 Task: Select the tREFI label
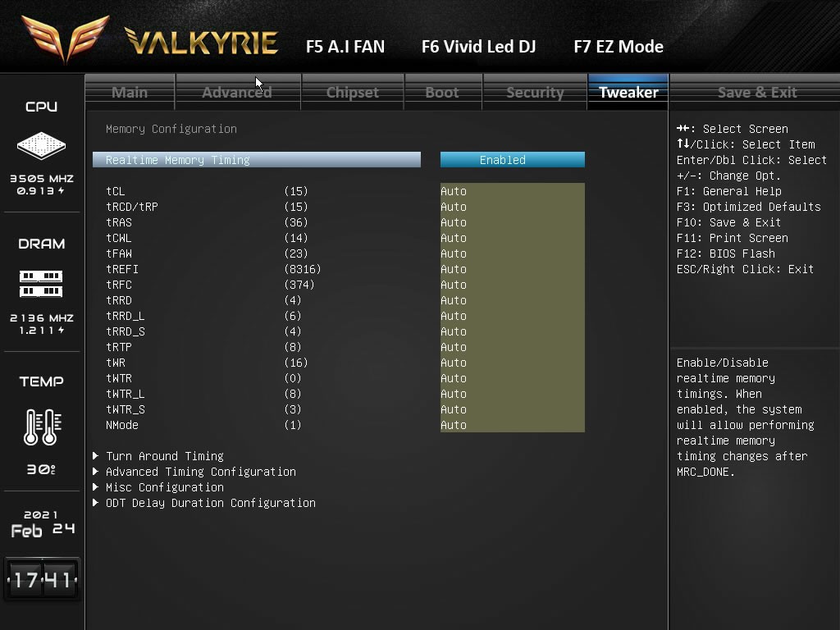122,269
